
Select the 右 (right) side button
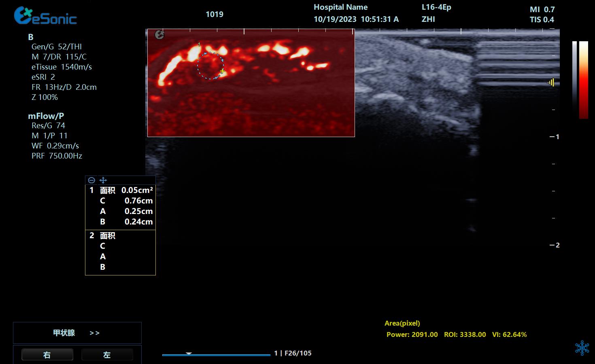pos(47,355)
